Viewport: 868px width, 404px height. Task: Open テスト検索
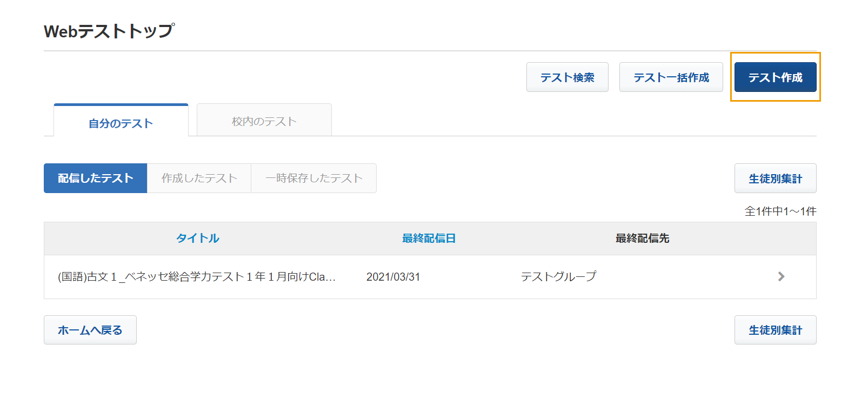tap(567, 77)
